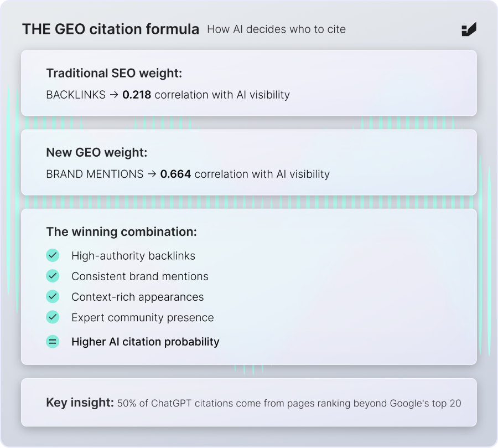Click the 'High-authority backlinks' text
The image size is (498, 448).
click(133, 256)
